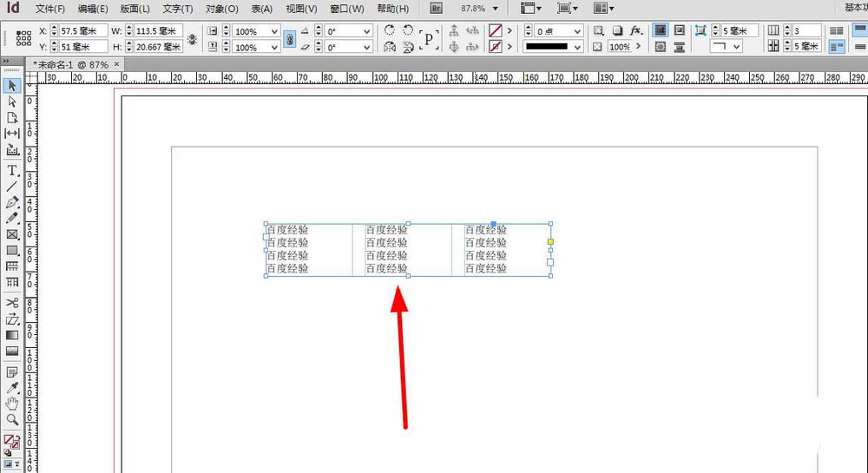Select the Content Collector tool
This screenshot has height=473, width=868.
(12, 149)
